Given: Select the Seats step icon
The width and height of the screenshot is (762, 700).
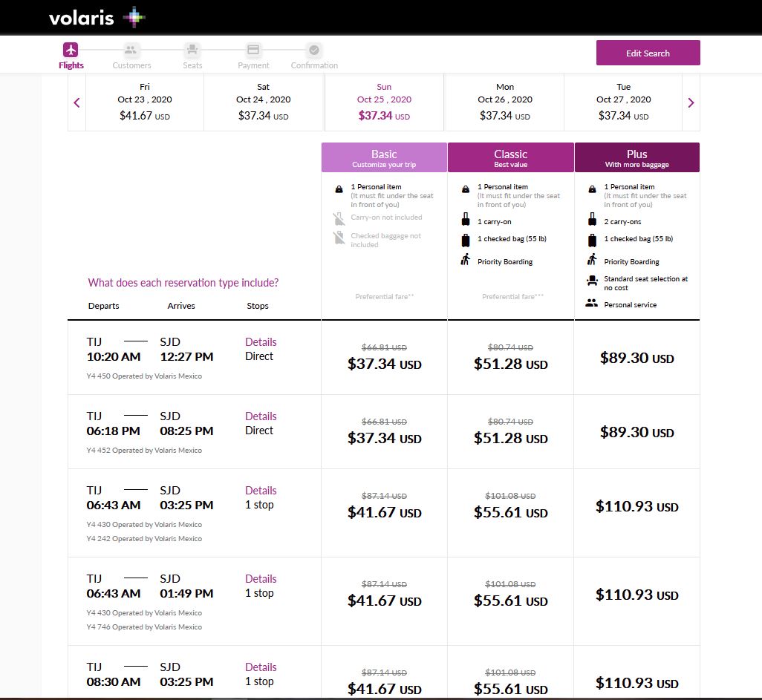Looking at the screenshot, I should (192, 48).
